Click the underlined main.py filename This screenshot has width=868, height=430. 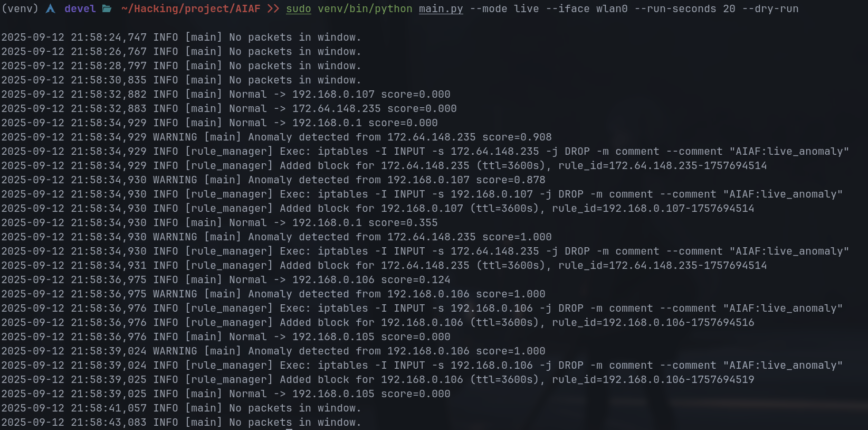click(441, 8)
